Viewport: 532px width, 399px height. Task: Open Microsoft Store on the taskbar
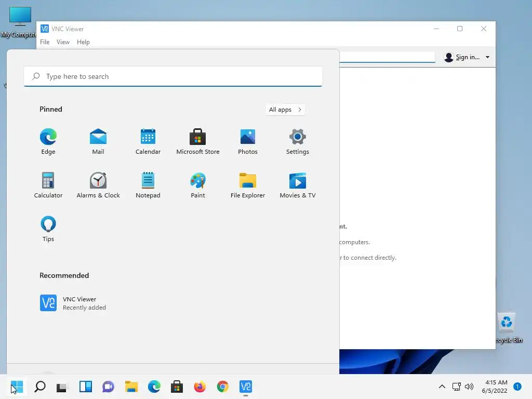click(177, 387)
